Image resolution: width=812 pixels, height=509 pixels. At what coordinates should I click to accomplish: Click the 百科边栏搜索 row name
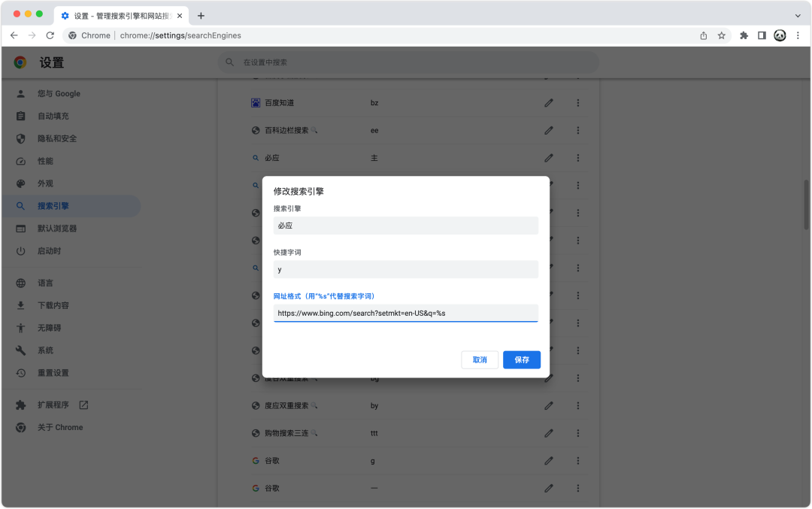[286, 131]
